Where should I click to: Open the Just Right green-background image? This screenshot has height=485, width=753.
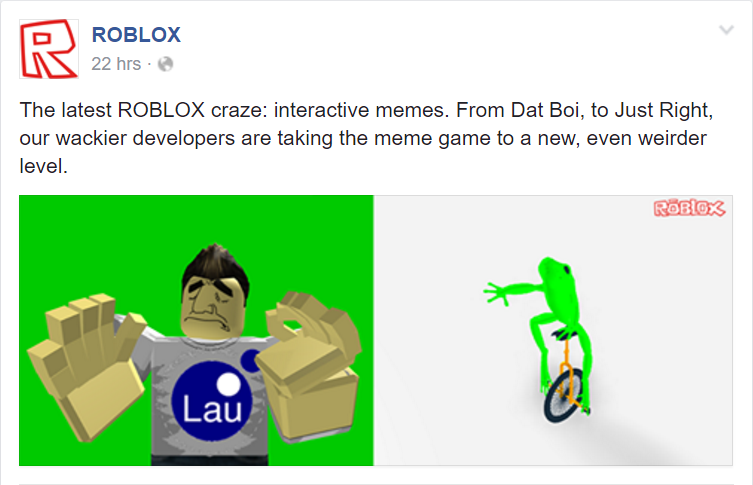tap(196, 330)
